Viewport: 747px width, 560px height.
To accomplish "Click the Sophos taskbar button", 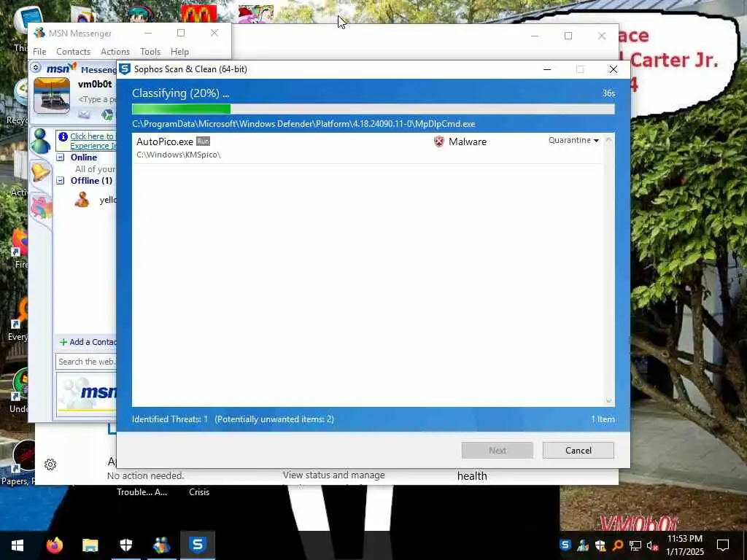I will [198, 545].
